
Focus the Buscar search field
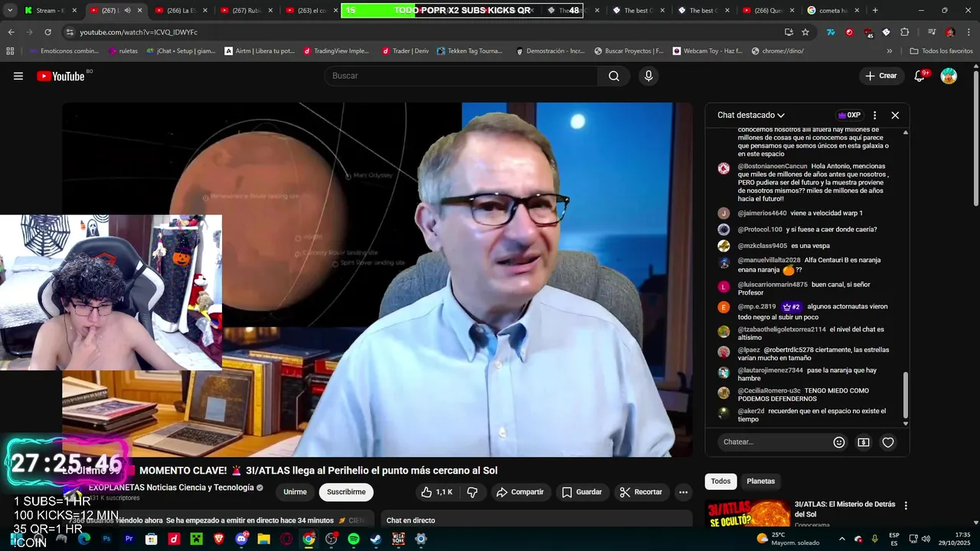pyautogui.click(x=461, y=76)
